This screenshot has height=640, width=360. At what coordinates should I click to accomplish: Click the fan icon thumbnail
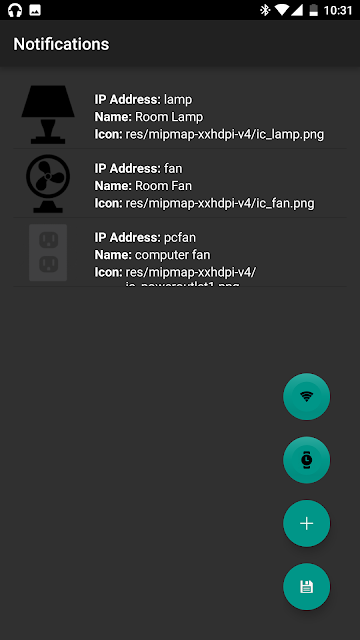coord(48,183)
